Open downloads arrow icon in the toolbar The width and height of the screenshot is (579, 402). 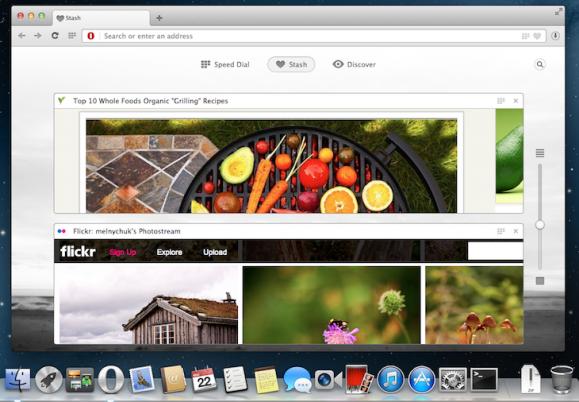(555, 36)
